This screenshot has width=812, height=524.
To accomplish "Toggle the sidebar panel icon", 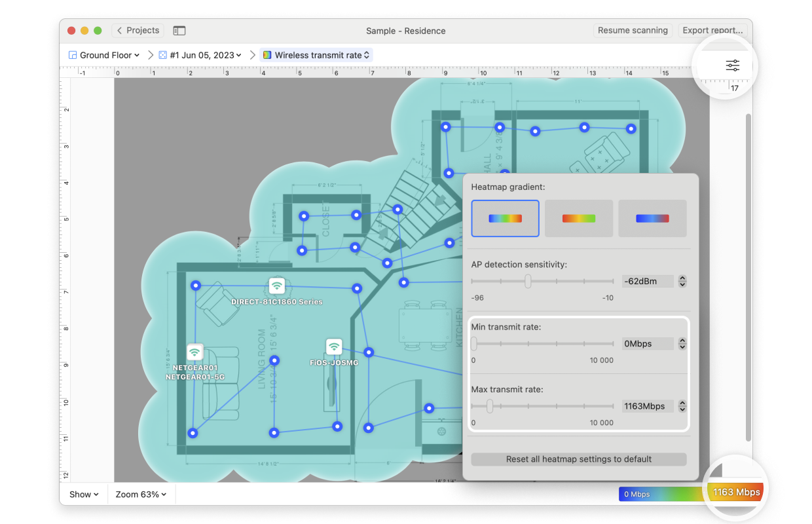I will 179,31.
